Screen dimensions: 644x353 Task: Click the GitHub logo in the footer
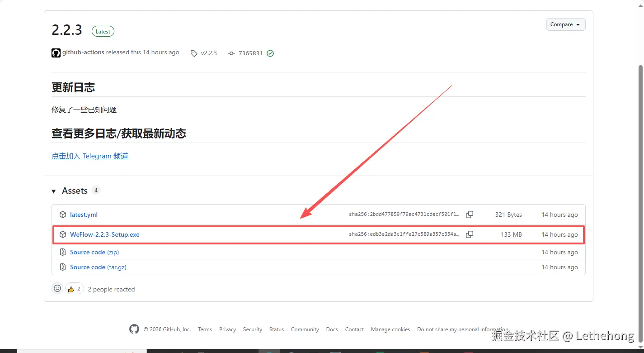pos(134,329)
